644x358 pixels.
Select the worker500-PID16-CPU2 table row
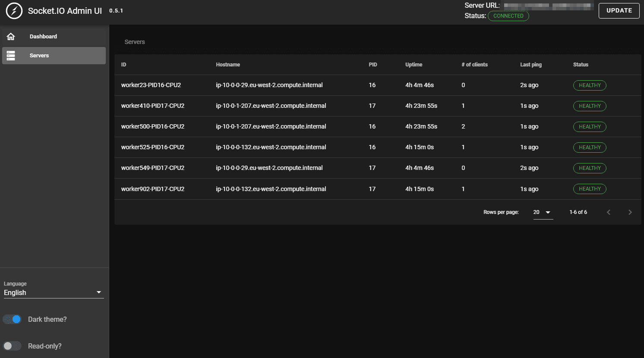click(x=302, y=126)
